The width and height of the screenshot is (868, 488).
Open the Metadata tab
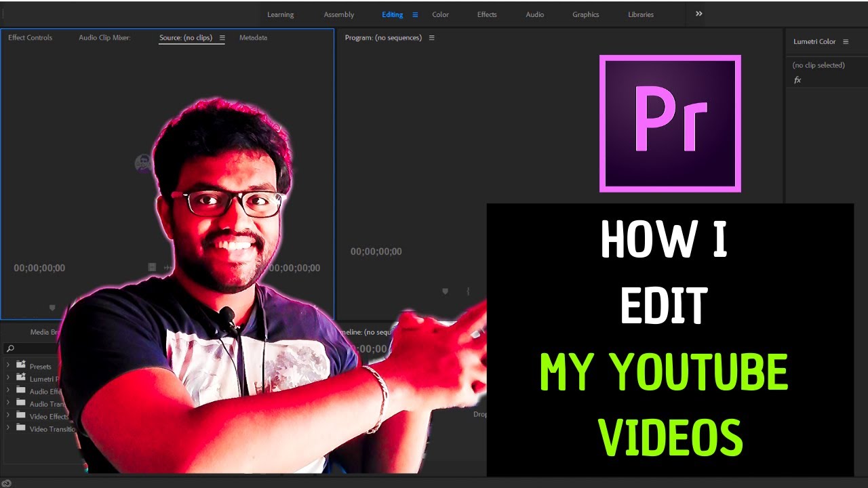(253, 37)
